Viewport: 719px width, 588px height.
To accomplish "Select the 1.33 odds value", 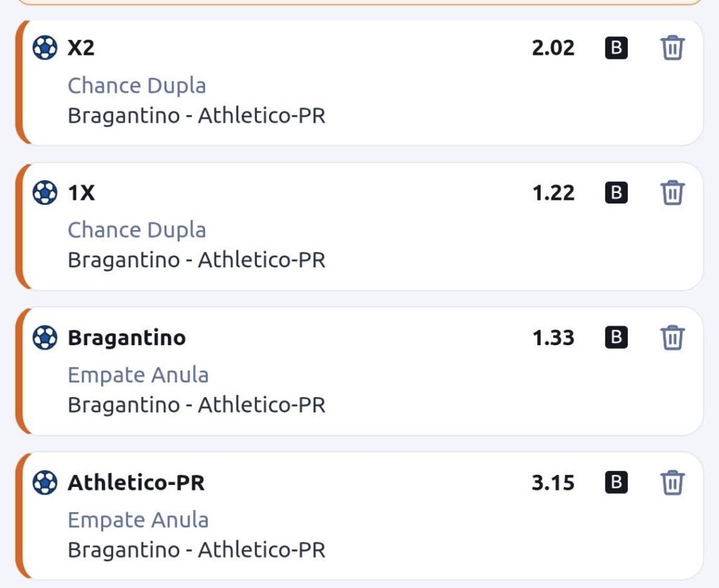I will click(553, 338).
